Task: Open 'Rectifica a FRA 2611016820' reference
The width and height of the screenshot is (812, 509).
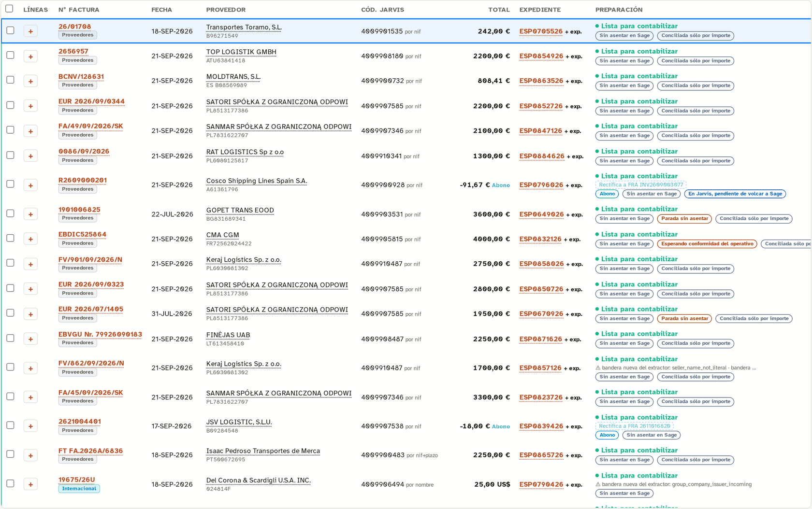Action: (x=635, y=426)
